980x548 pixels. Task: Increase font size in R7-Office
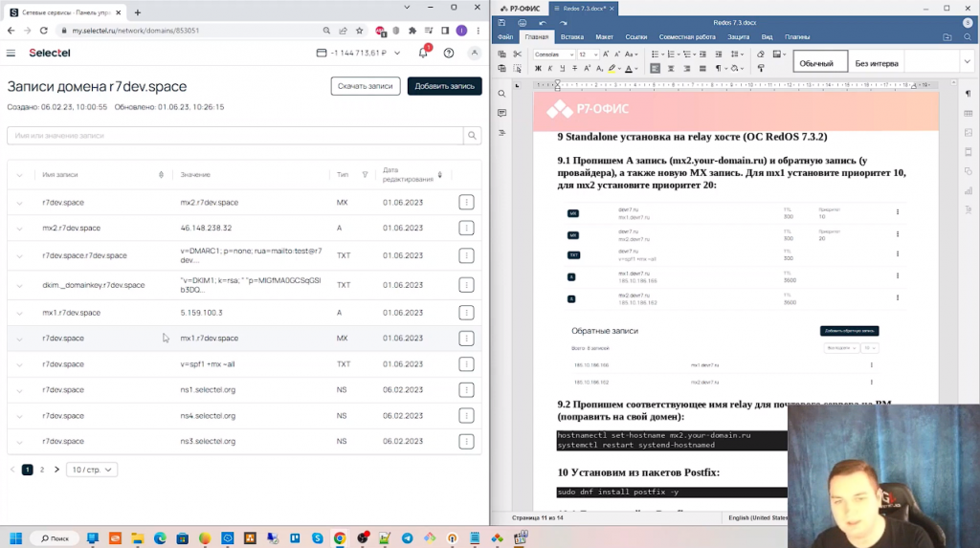(606, 55)
